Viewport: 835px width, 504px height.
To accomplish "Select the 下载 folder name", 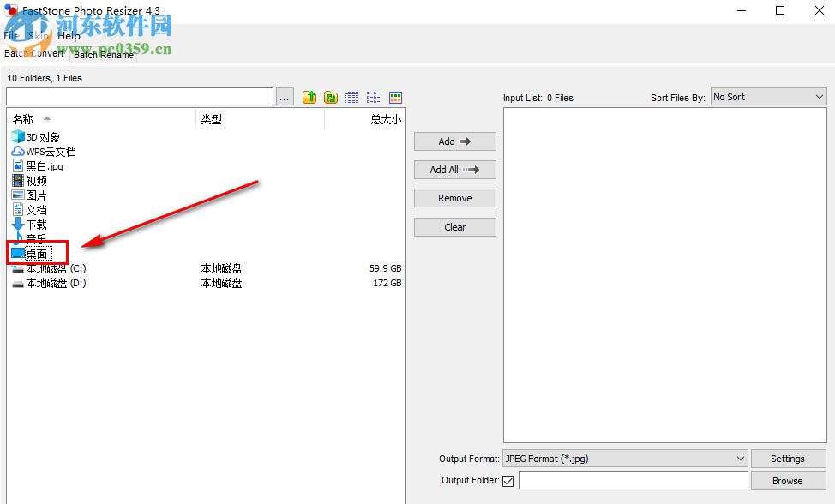I will click(x=36, y=224).
